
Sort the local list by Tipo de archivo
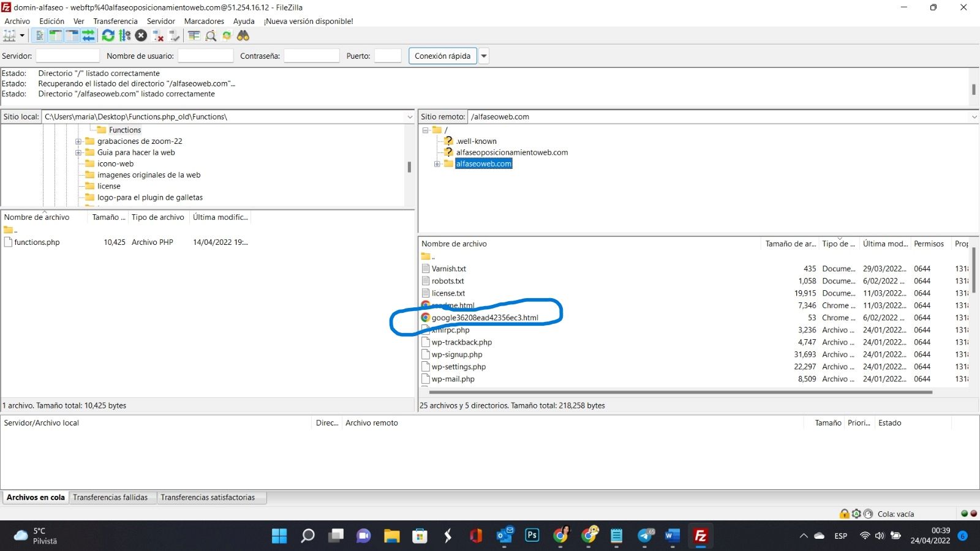(158, 217)
